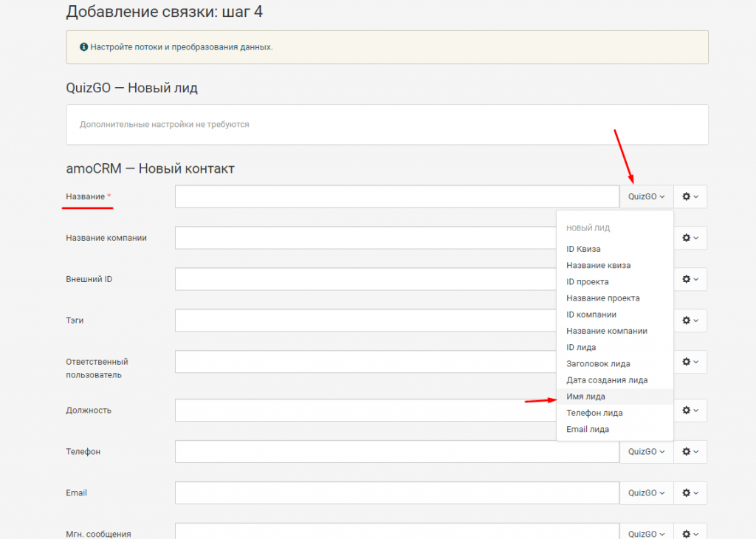Expand QuizGO dropdown for Телефон field
The image size is (756, 539).
point(646,452)
